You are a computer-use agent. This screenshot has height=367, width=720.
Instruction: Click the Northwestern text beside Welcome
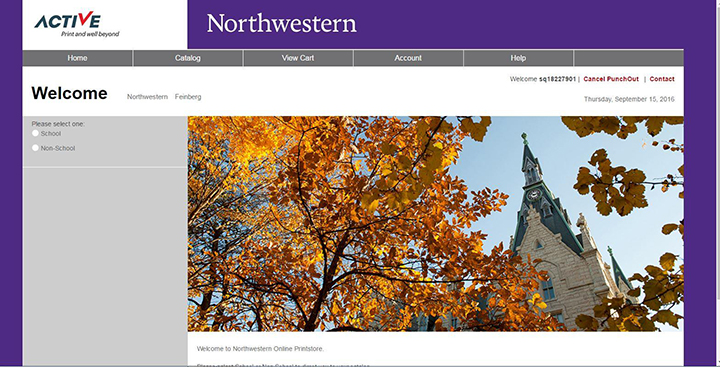pos(147,97)
